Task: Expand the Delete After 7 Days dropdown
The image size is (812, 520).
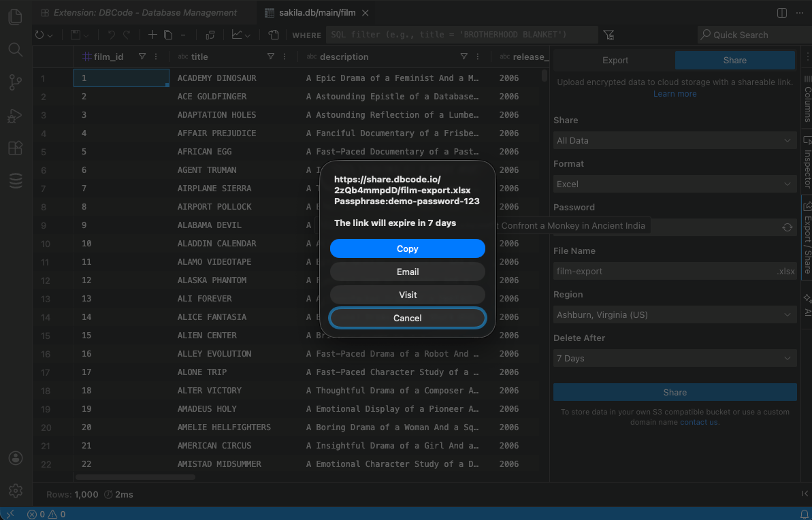Action: [675, 358]
